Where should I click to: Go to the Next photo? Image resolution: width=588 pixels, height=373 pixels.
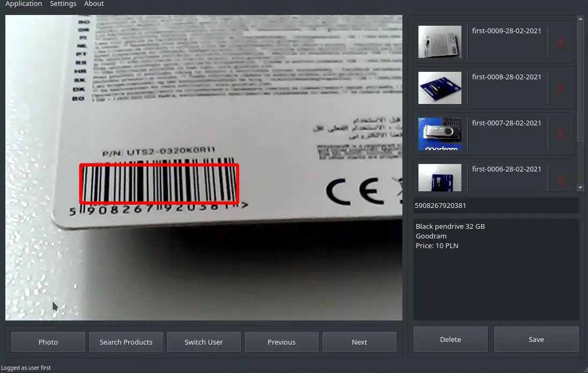(359, 342)
